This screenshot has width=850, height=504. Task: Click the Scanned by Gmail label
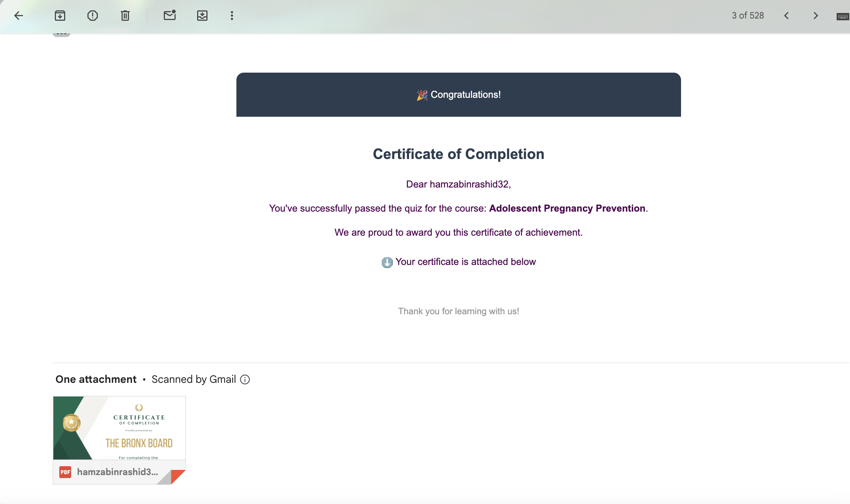[x=193, y=379]
